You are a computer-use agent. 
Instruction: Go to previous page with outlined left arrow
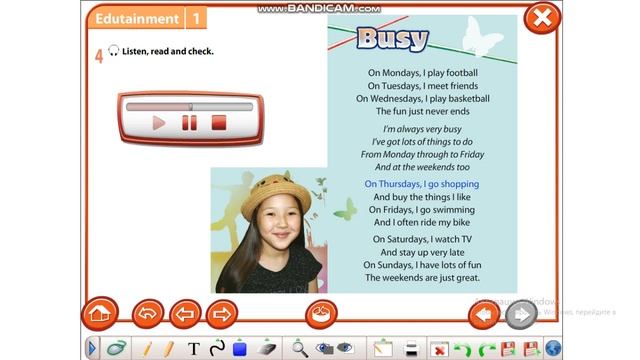click(185, 314)
